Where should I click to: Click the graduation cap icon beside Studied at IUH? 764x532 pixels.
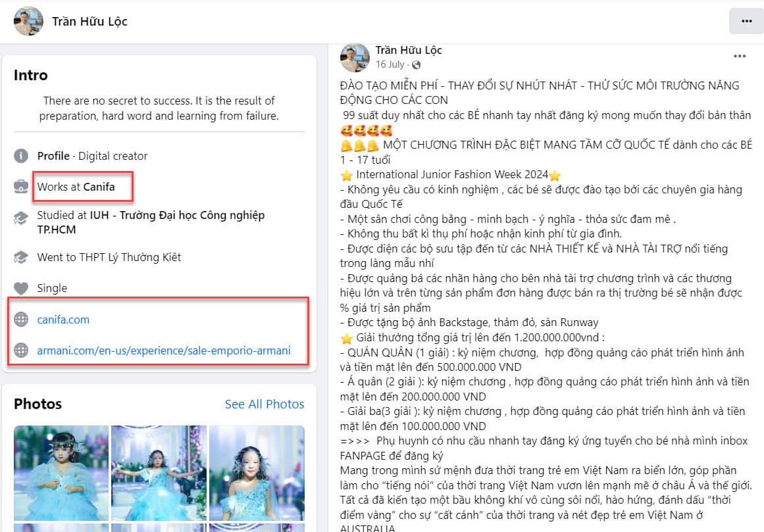click(21, 218)
